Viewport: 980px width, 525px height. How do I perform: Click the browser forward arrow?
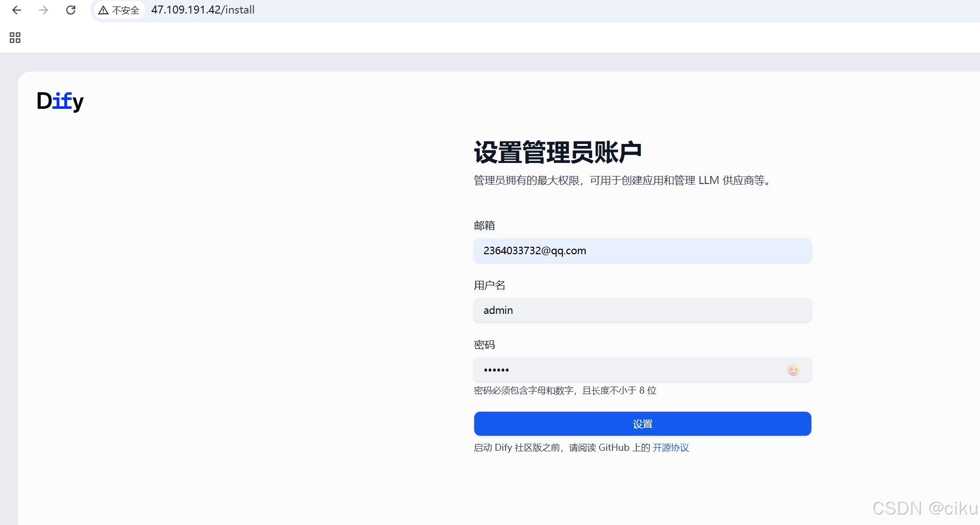[44, 10]
